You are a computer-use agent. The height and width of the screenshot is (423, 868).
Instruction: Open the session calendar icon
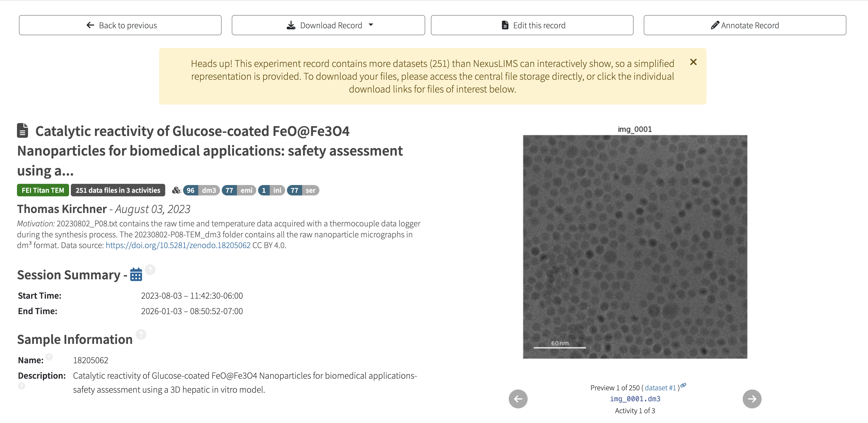click(136, 275)
